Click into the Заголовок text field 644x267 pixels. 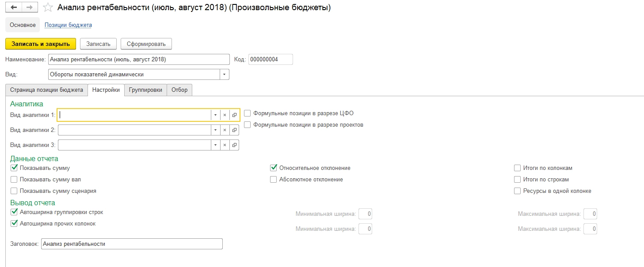pyautogui.click(x=131, y=244)
